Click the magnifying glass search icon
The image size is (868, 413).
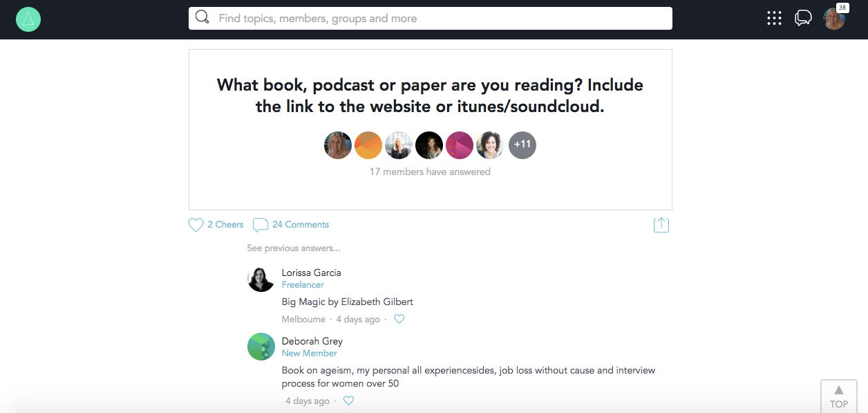(202, 17)
